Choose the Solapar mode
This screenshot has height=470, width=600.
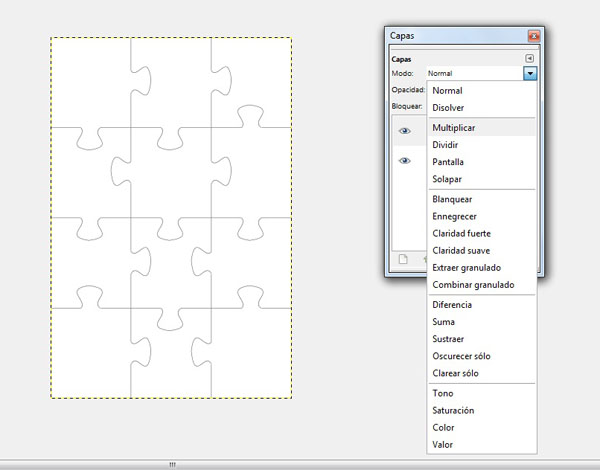coord(482,179)
